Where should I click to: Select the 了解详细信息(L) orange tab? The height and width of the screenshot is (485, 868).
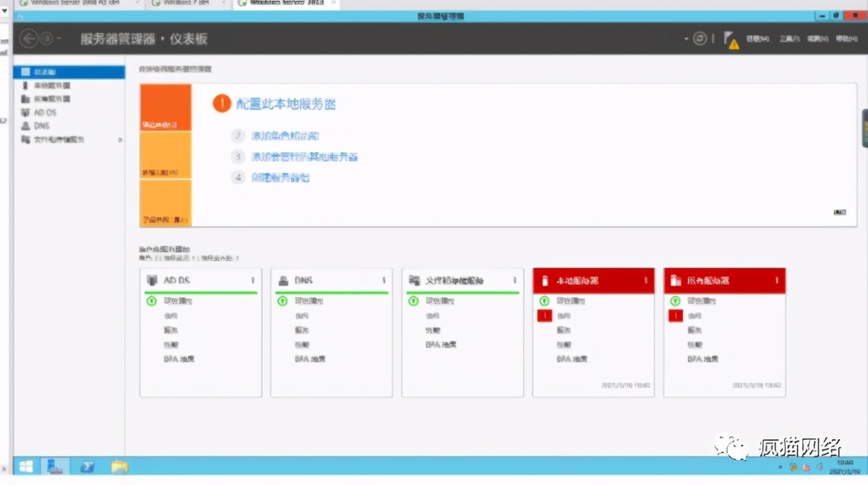click(x=165, y=203)
